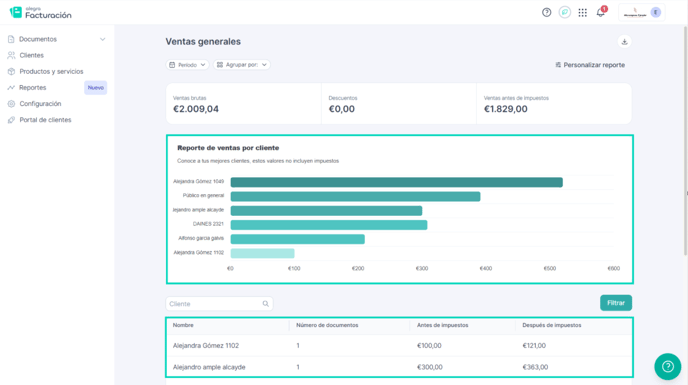Click the Filtrar button
Screen dimensions: 688x385
616,303
